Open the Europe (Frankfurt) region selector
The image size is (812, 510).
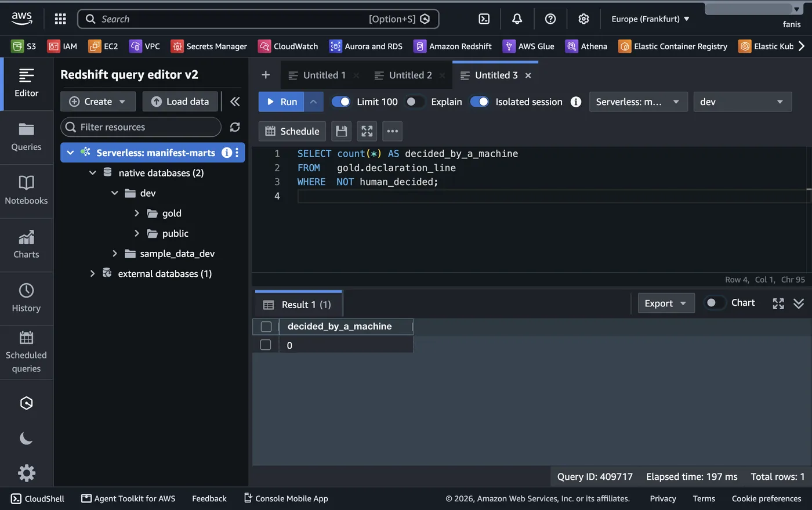pos(650,19)
